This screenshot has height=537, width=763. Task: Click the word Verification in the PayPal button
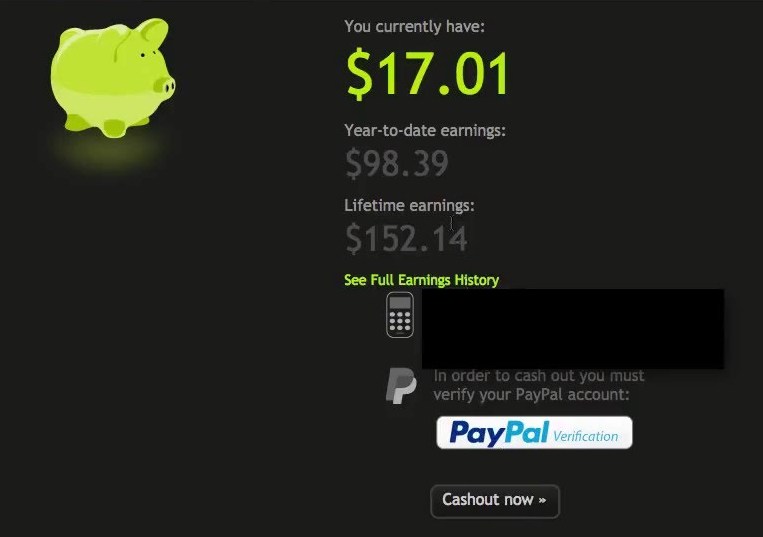[585, 436]
